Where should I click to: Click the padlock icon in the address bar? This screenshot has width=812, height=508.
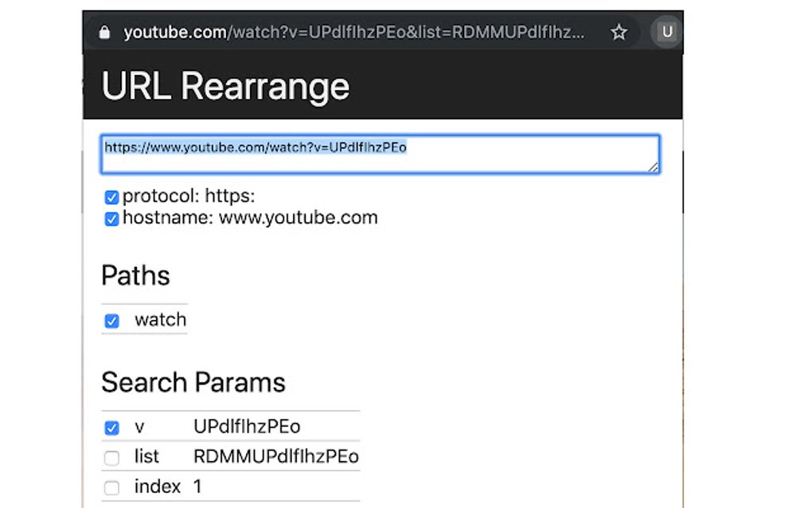pos(105,32)
